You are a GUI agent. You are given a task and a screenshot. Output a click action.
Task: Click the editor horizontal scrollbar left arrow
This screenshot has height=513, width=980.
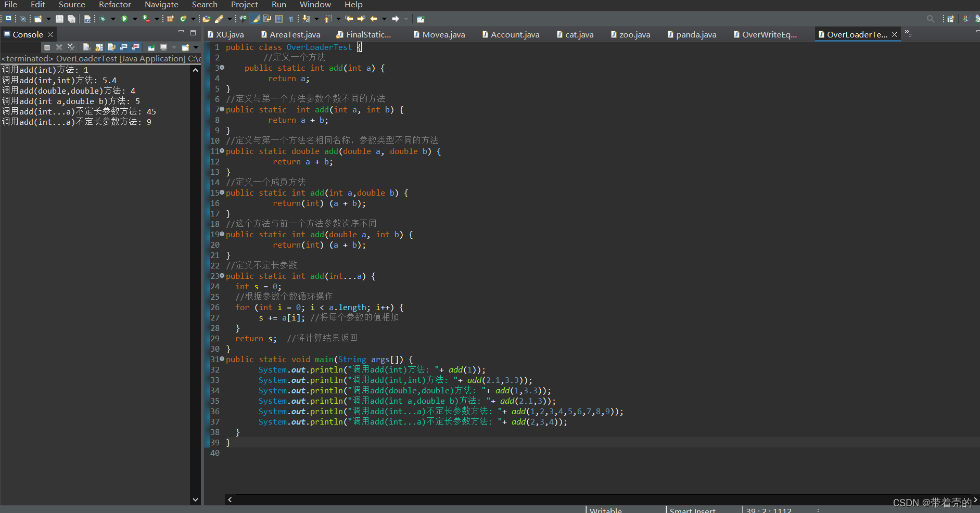coord(230,499)
